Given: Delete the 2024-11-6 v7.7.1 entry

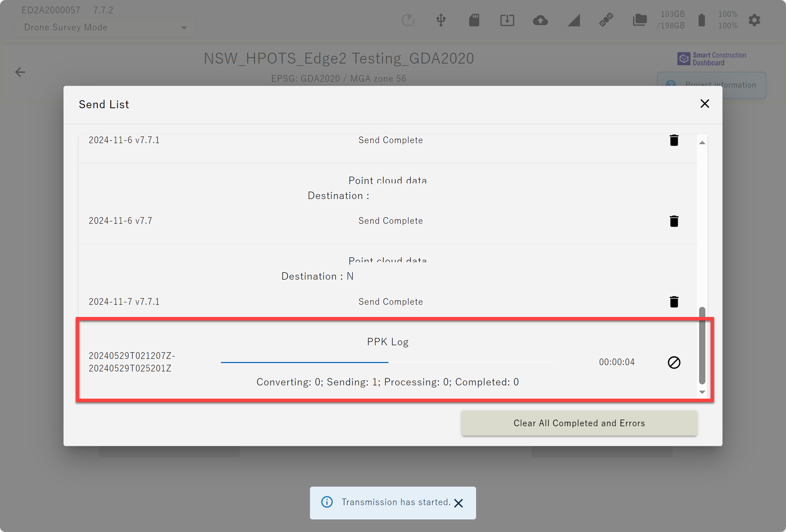Looking at the screenshot, I should pyautogui.click(x=674, y=140).
